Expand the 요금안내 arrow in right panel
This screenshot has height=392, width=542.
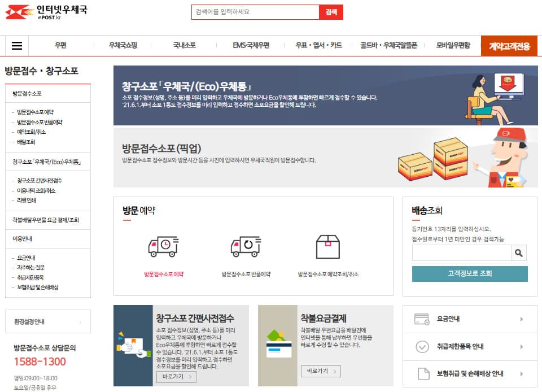pos(522,319)
